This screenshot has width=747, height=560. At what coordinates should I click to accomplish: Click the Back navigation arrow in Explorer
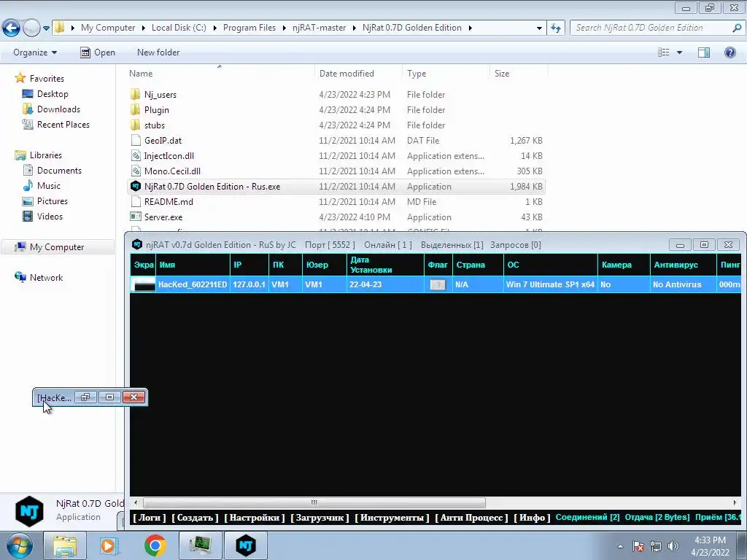[12, 28]
